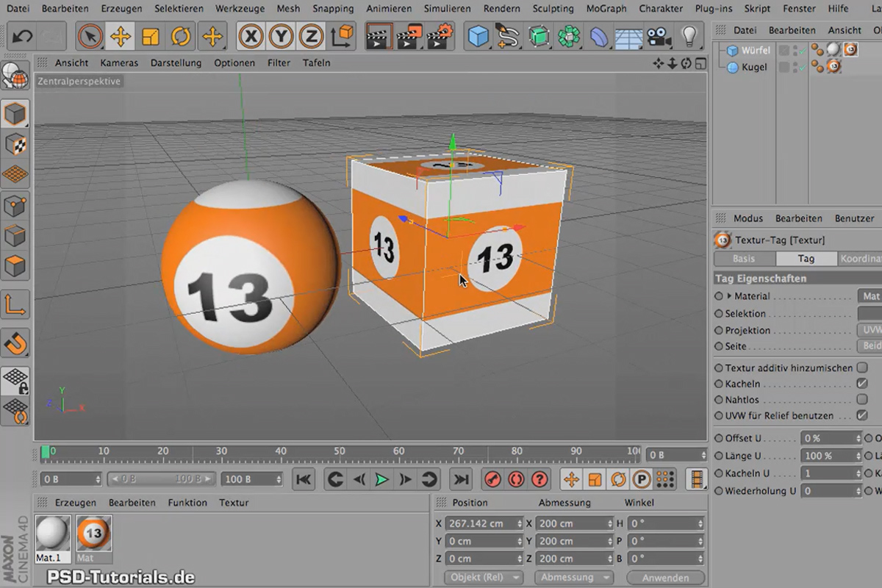Toggle X axis lock
The height and width of the screenshot is (588, 882).
tap(251, 36)
